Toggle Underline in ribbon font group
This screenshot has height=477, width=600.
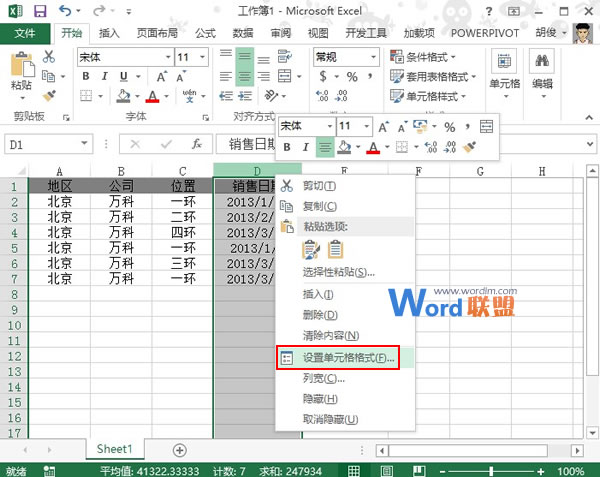coord(124,77)
